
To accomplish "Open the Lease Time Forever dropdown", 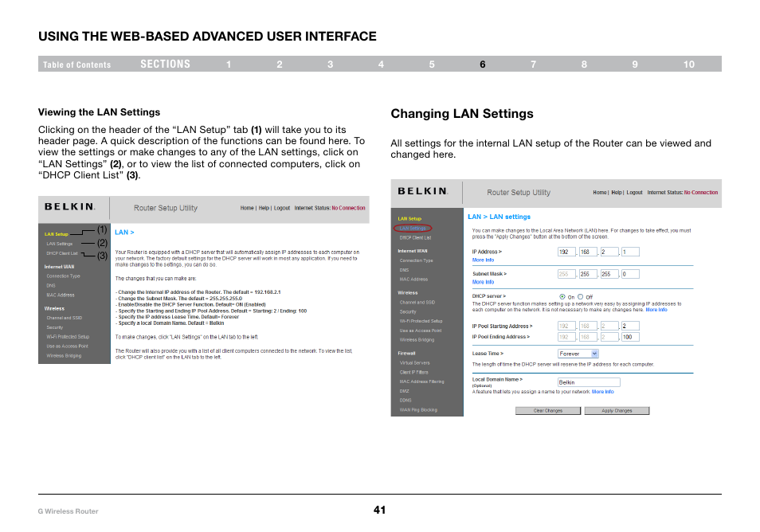I will pos(578,354).
